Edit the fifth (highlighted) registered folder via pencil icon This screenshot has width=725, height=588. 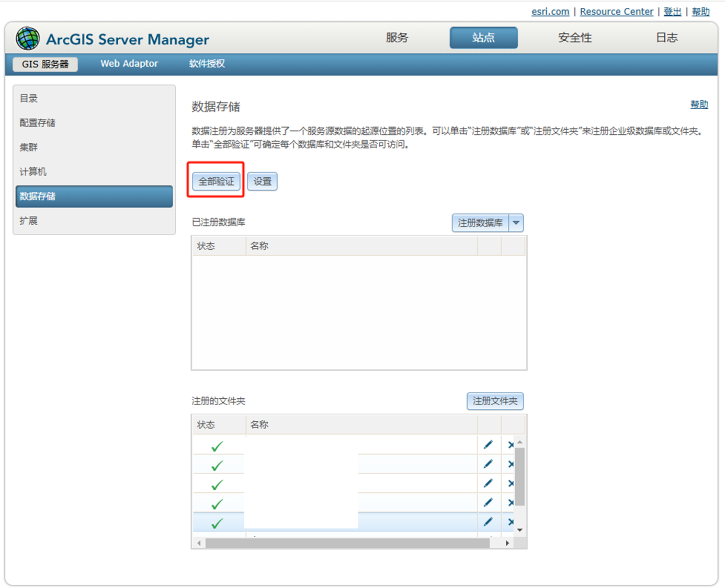488,522
